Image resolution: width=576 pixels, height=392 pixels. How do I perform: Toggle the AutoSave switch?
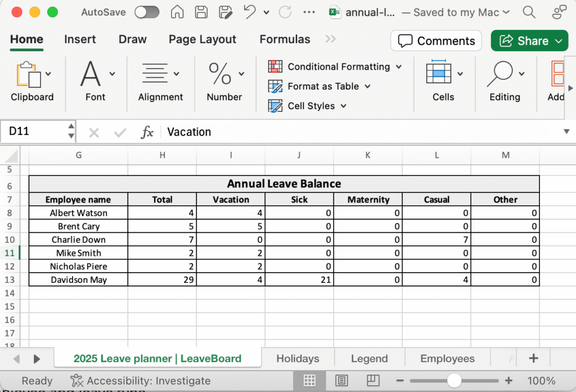(x=146, y=12)
